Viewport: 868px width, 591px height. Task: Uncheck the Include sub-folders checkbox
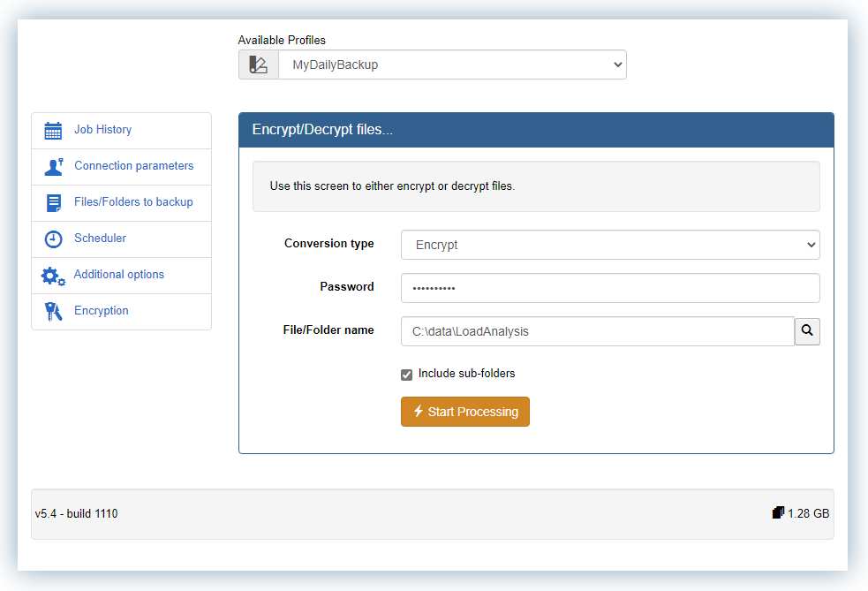[x=406, y=374]
